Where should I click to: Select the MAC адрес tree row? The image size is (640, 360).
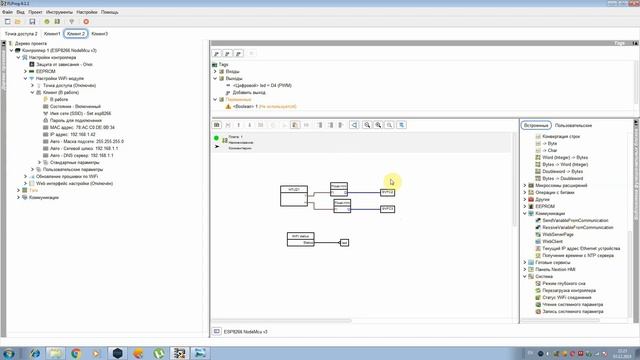(x=82, y=127)
